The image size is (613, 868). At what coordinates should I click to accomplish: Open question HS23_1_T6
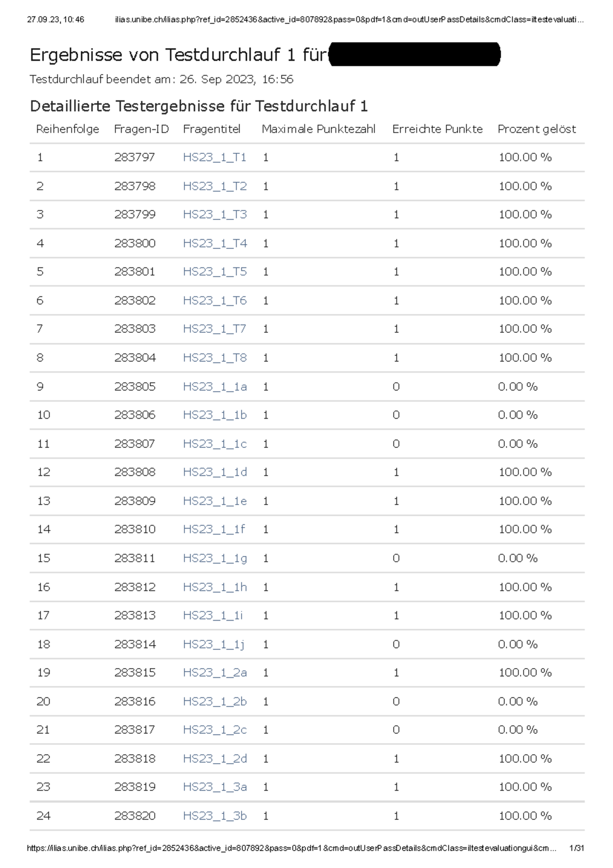(215, 301)
